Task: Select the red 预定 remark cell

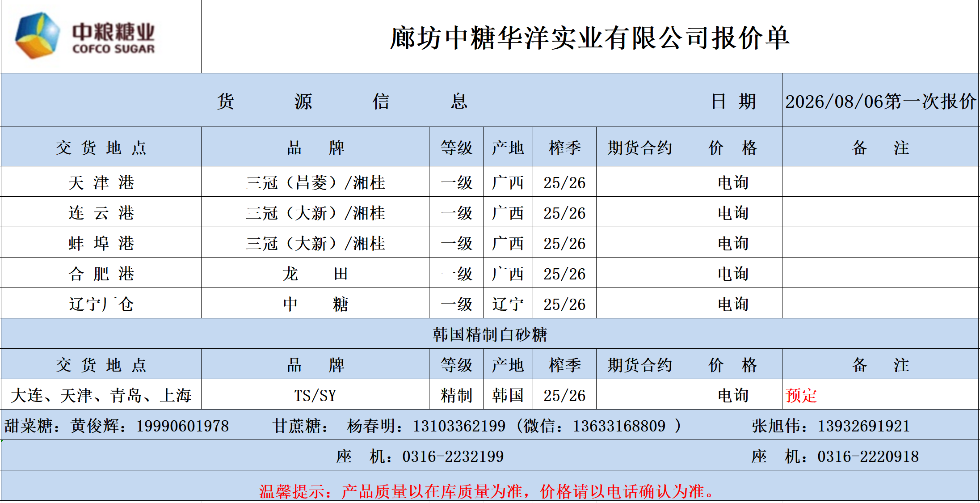Action: [x=880, y=395]
